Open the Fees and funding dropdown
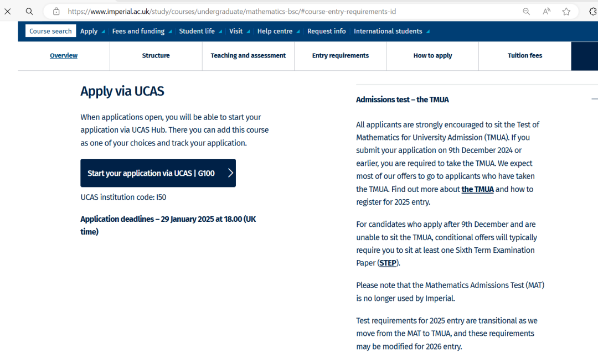Screen dimensions: 598x364 [142, 32]
